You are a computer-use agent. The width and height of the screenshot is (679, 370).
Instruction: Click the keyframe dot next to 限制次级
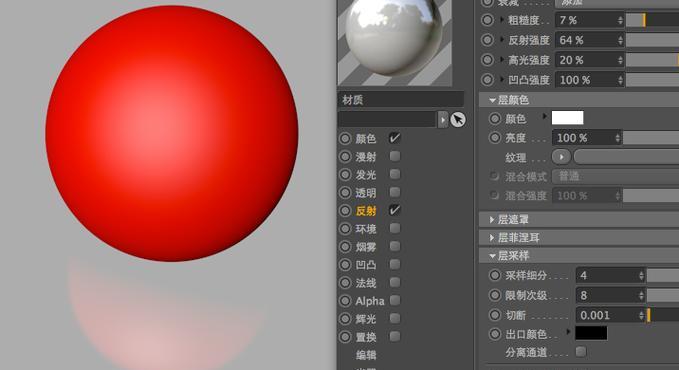[x=495, y=295]
